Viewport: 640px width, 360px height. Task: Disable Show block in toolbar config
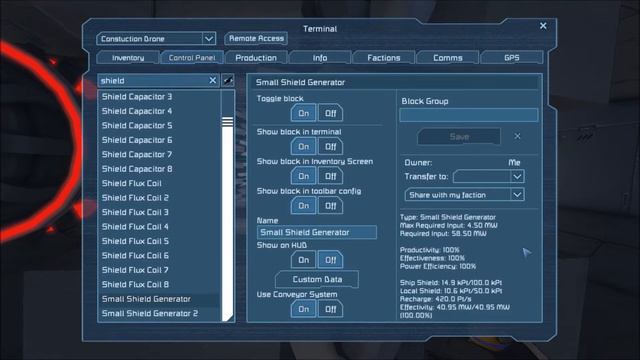coord(330,205)
